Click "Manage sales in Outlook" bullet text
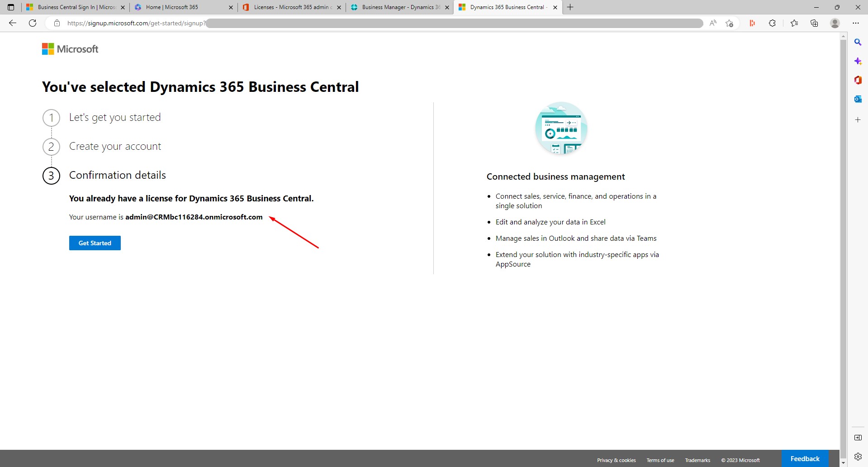 (x=576, y=238)
